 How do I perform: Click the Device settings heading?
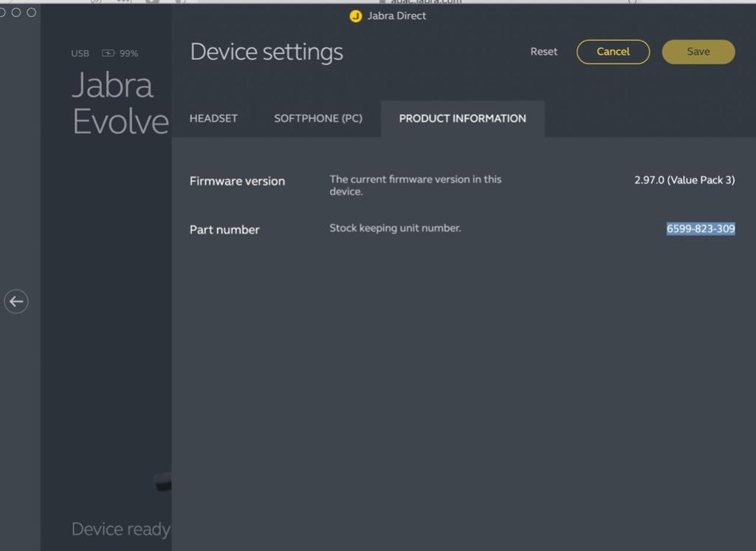click(x=267, y=52)
